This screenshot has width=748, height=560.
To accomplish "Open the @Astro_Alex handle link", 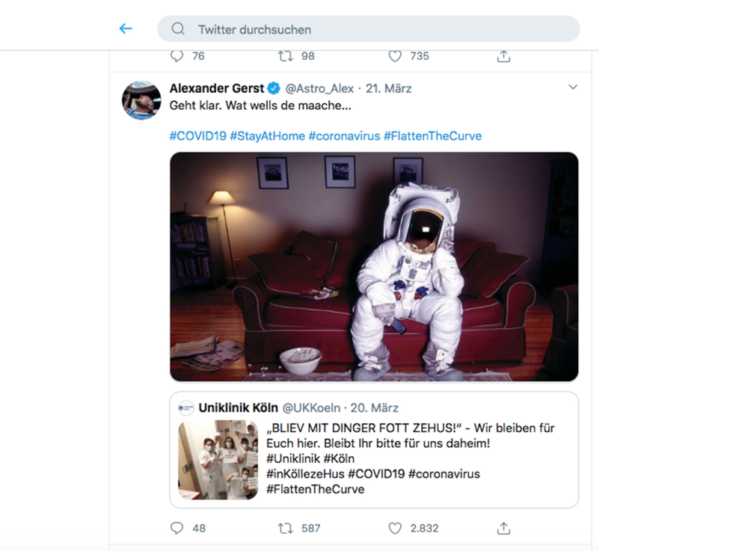I will (319, 88).
